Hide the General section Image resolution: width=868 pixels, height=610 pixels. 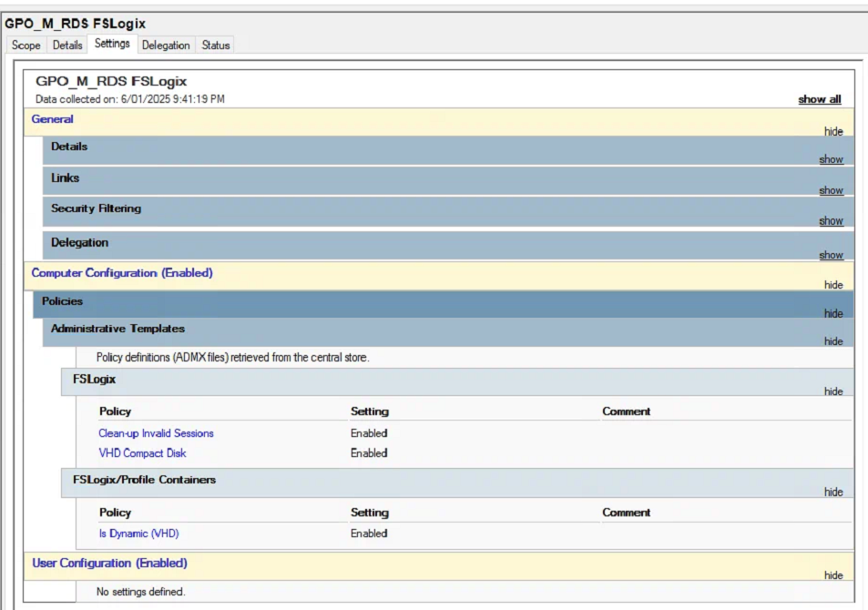[x=833, y=131]
